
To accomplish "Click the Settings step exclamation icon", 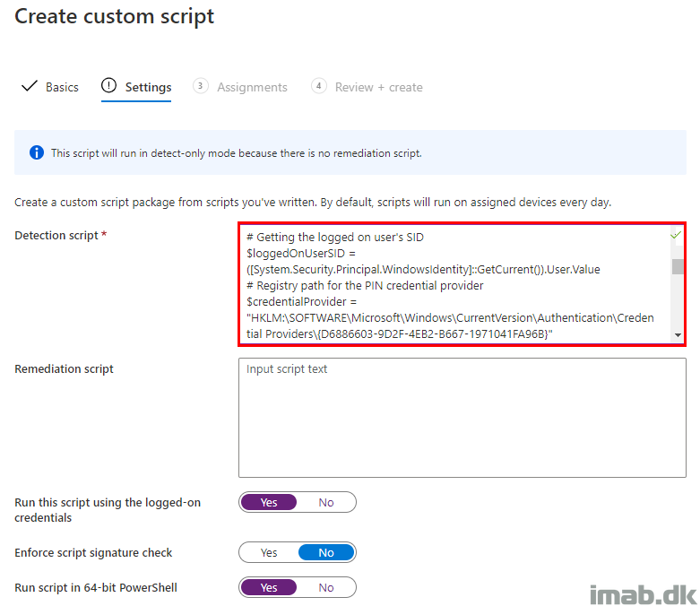I will click(108, 85).
